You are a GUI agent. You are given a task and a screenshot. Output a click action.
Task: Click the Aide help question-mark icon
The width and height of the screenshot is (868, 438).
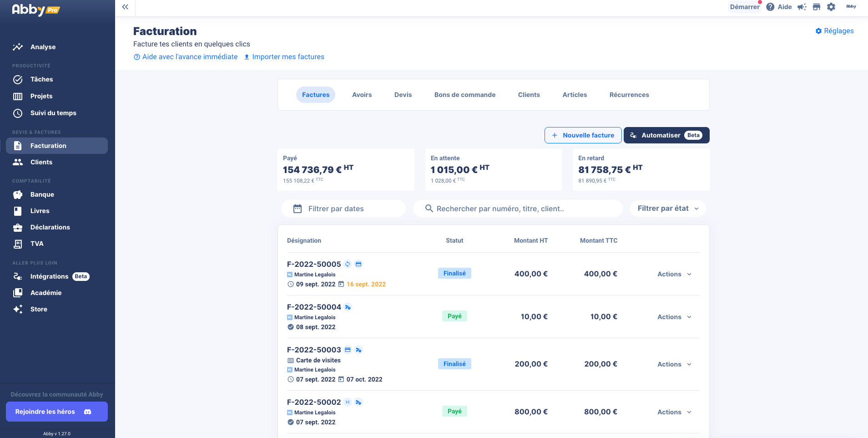[x=770, y=7]
